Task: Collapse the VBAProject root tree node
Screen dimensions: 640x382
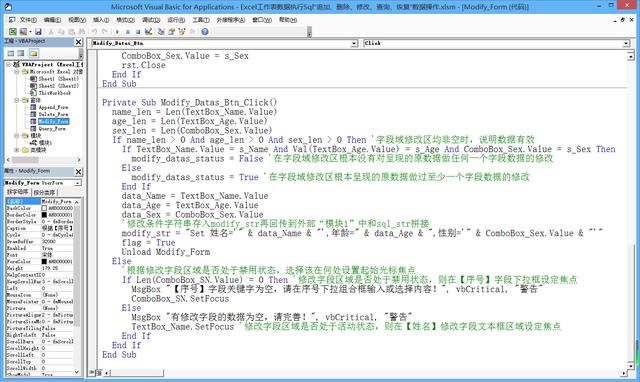Action: click(x=9, y=64)
